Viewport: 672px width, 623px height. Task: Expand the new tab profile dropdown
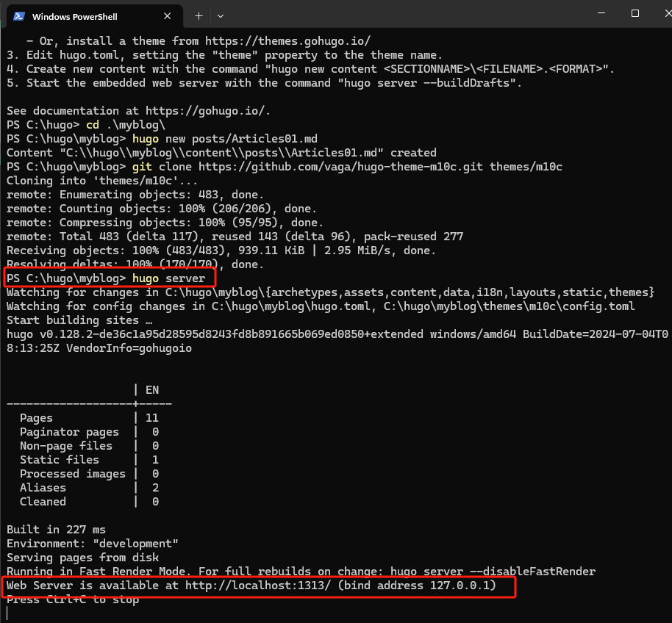(221, 16)
